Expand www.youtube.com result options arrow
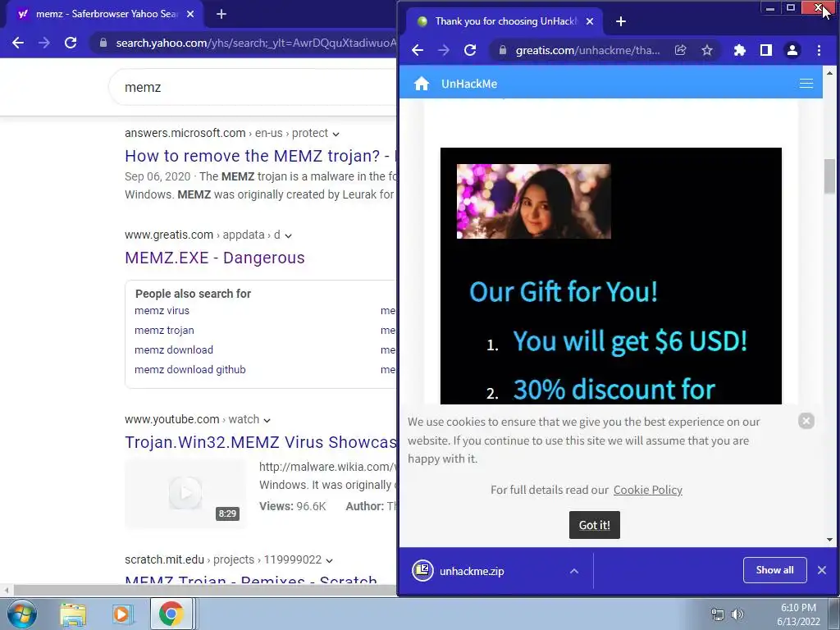840x630 pixels. tap(267, 420)
